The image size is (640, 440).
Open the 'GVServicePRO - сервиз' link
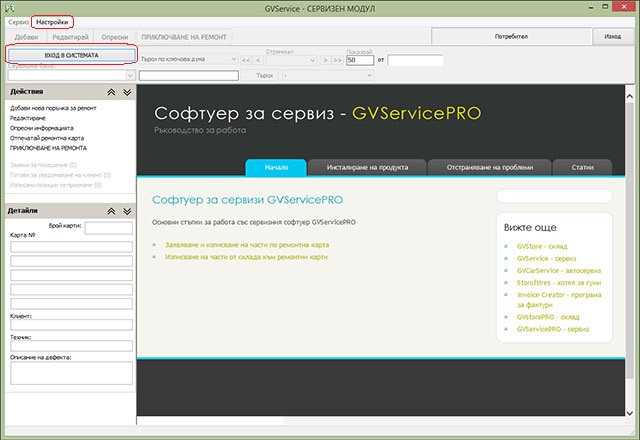pyautogui.click(x=553, y=329)
